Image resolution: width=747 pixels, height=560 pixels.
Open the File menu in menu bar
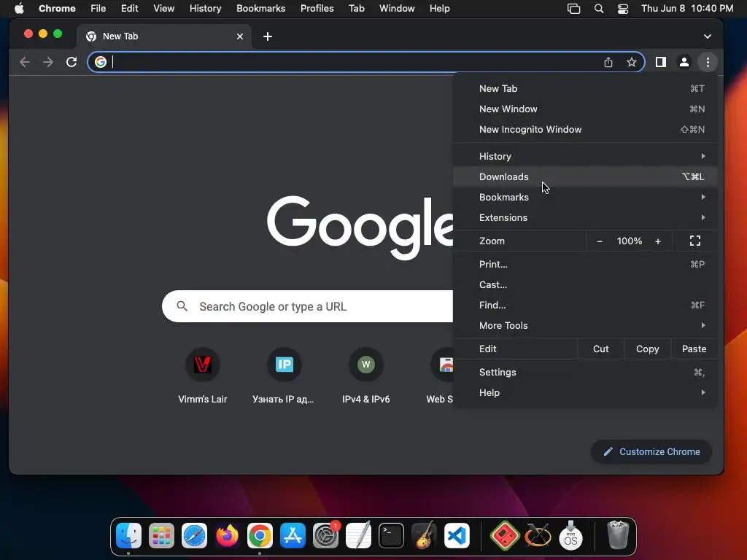click(x=98, y=9)
